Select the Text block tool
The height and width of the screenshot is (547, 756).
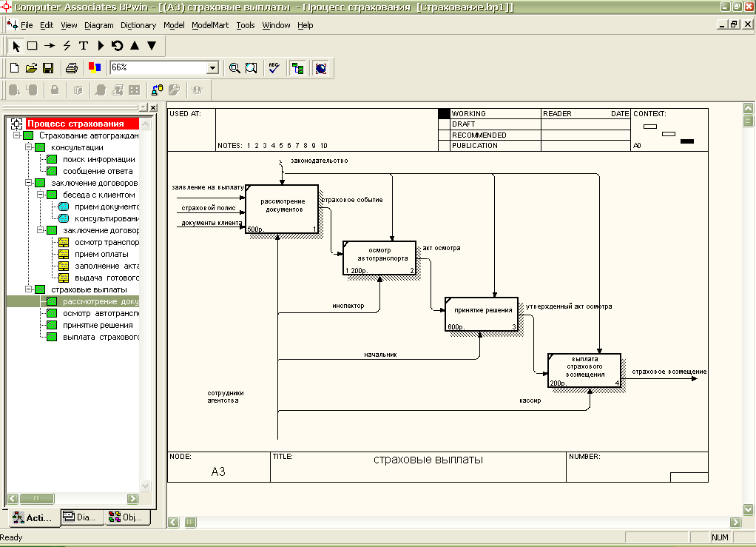click(x=84, y=46)
